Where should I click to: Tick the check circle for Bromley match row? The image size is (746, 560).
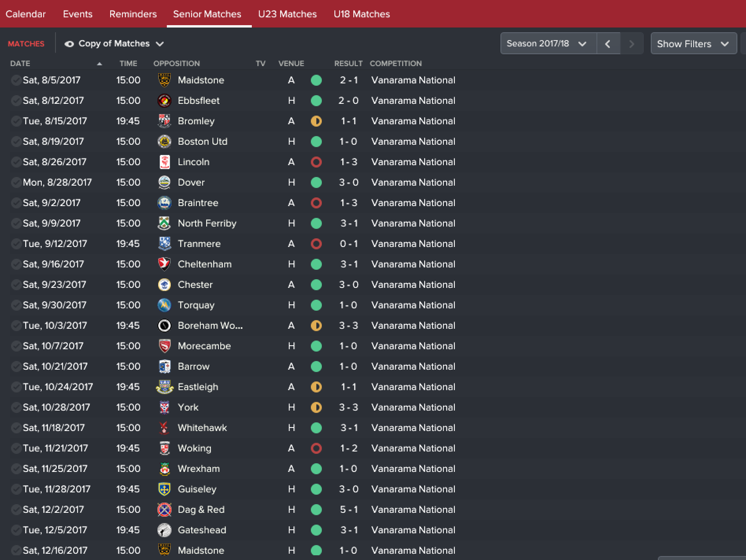(x=16, y=121)
